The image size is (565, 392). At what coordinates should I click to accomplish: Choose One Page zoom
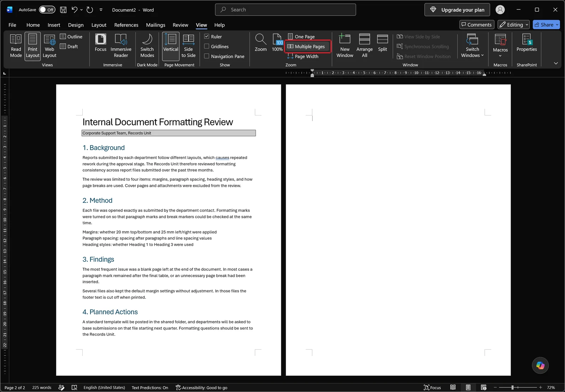coord(301,36)
